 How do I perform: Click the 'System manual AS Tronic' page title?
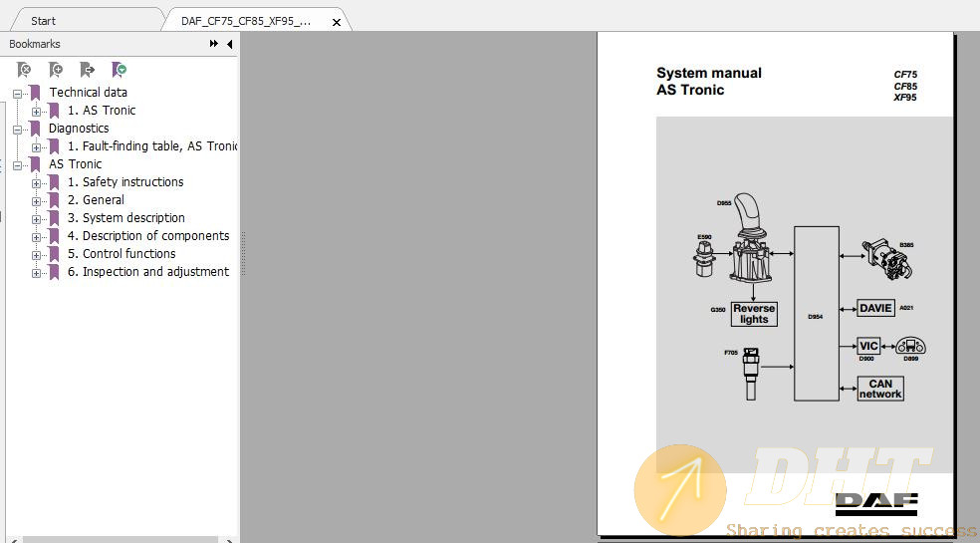tap(709, 82)
